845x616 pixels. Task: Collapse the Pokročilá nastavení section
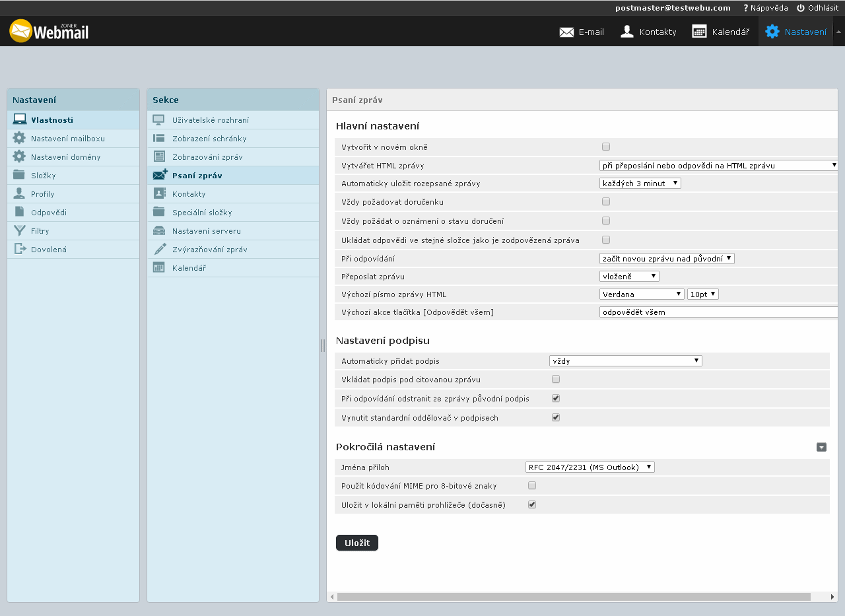821,447
